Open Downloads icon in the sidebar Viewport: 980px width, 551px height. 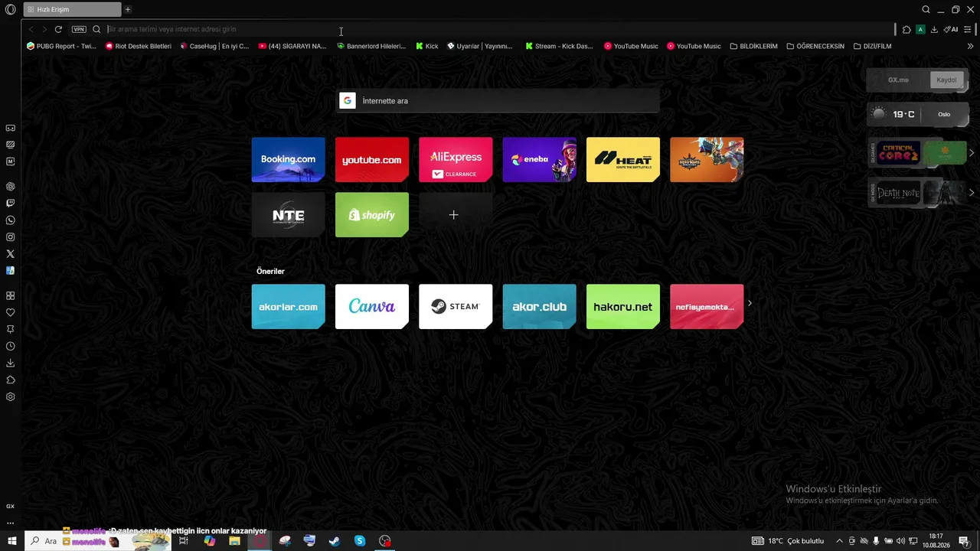(11, 363)
